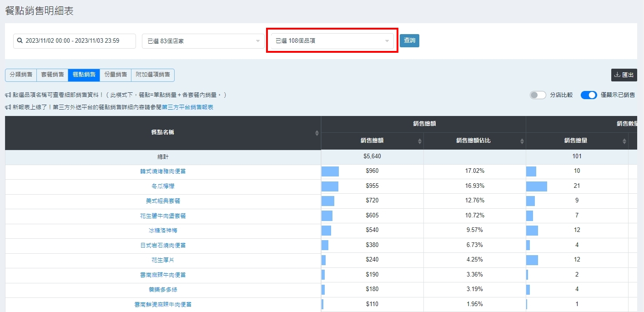Sort by 銷售總額佔比 column arrows
This screenshot has width=644, height=312.
click(522, 141)
